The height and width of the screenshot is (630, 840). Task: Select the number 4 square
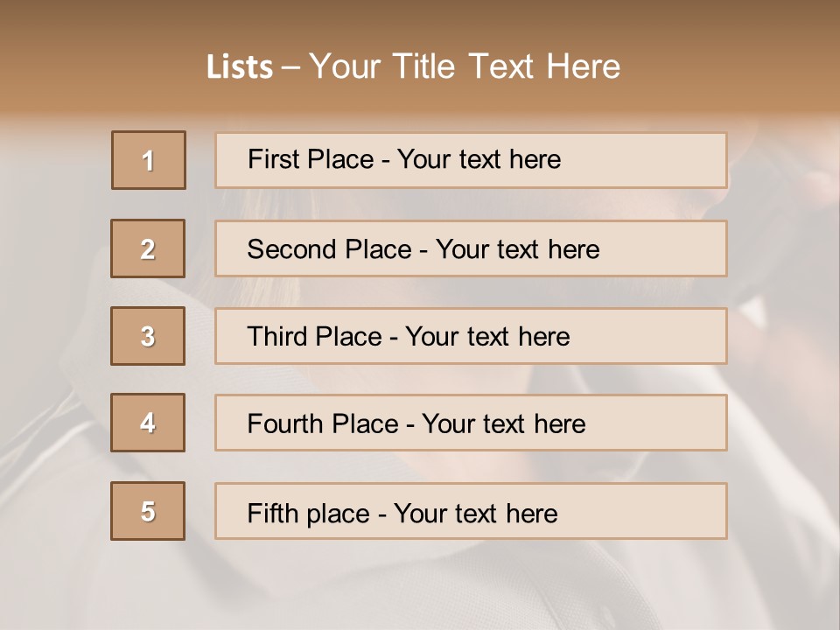(148, 423)
